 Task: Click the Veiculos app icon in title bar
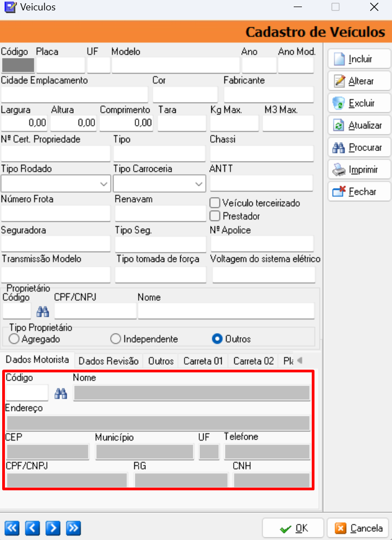[10, 7]
